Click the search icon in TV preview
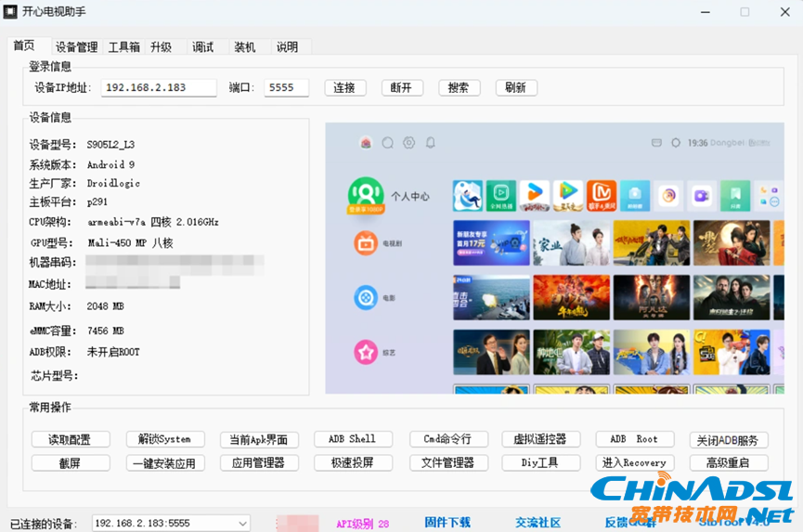The width and height of the screenshot is (803, 532). (388, 143)
